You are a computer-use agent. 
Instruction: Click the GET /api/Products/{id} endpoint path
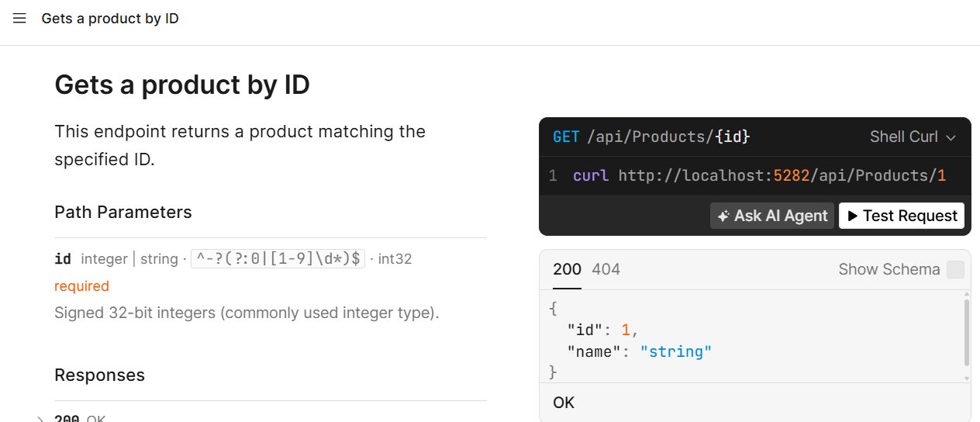(x=651, y=137)
